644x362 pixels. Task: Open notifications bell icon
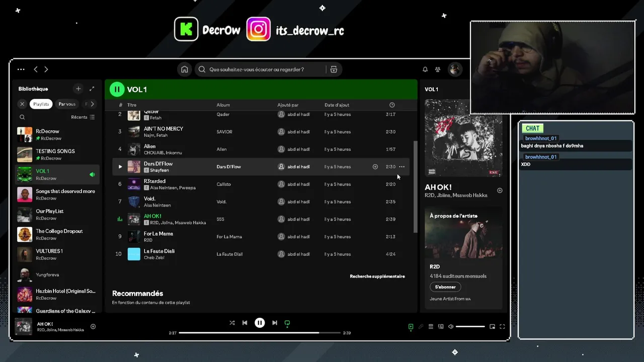point(425,69)
